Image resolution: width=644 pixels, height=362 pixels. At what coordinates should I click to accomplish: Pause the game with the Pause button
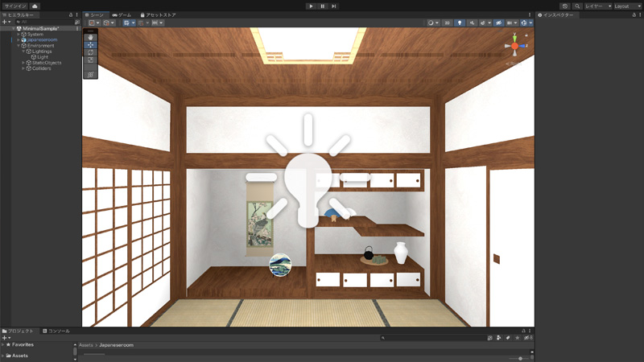tap(323, 6)
